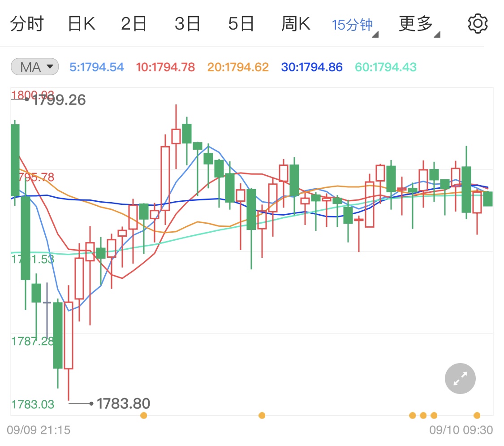Viewport: 504px width, 446px height.
Task: Tap the fullscreen expand icon on the chart
Action: click(x=460, y=378)
